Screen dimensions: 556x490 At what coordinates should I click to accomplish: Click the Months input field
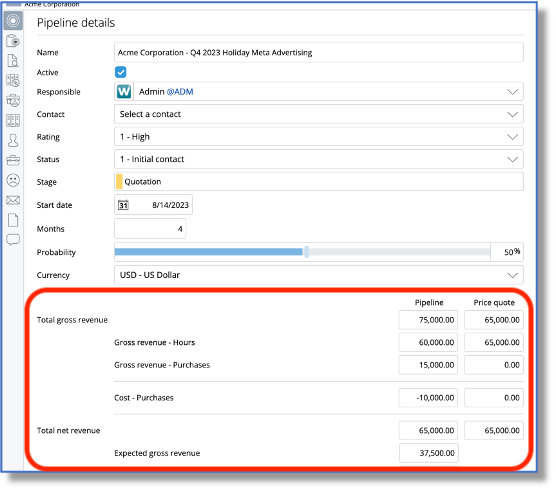150,229
